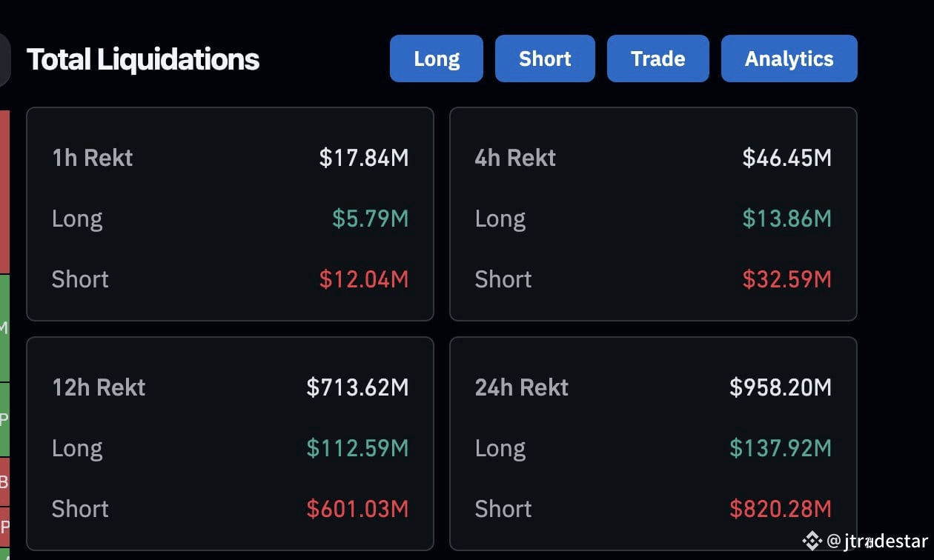Image resolution: width=934 pixels, height=560 pixels.
Task: Click the Long label in 4h Rekt card
Action: (x=500, y=219)
